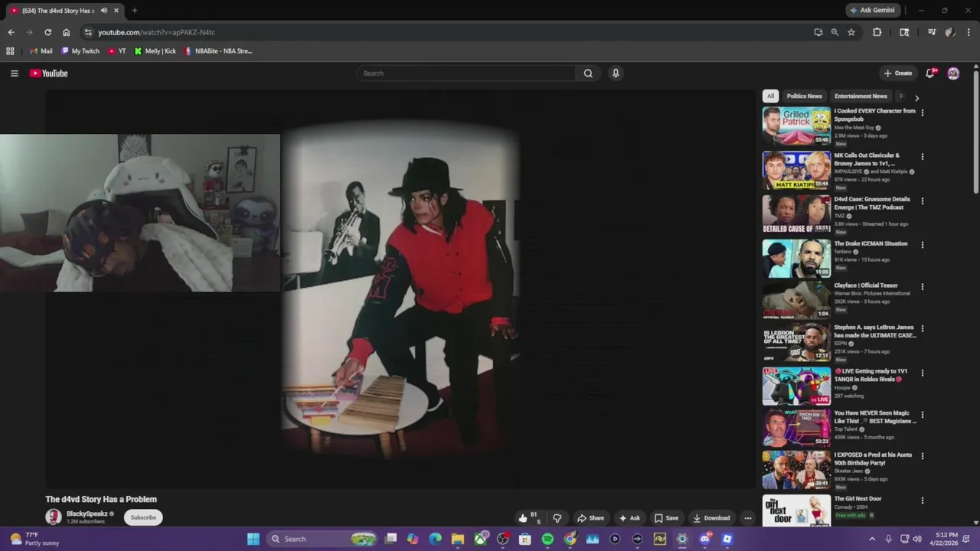Open the My Twitch bookmark

(80, 51)
